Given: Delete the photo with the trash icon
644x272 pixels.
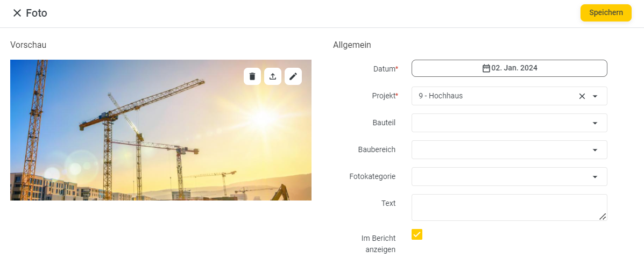Looking at the screenshot, I should 252,76.
